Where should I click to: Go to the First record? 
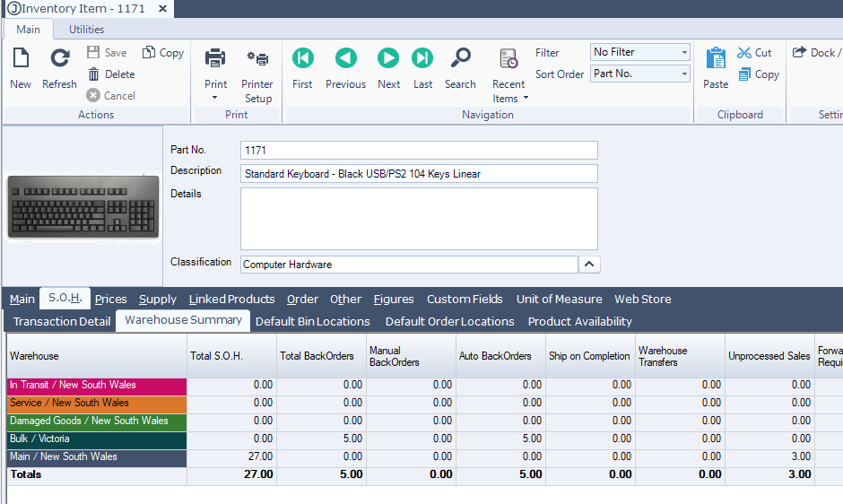click(x=302, y=67)
